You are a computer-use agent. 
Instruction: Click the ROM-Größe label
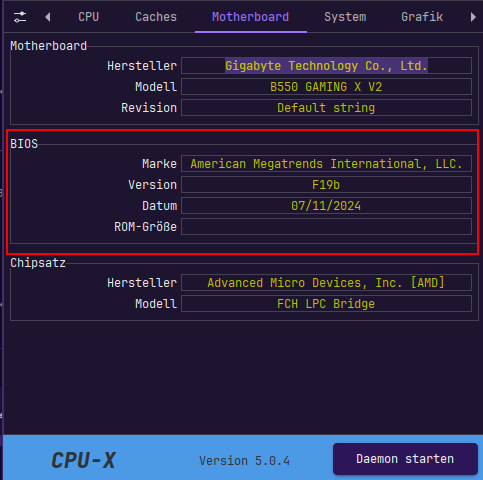click(145, 227)
